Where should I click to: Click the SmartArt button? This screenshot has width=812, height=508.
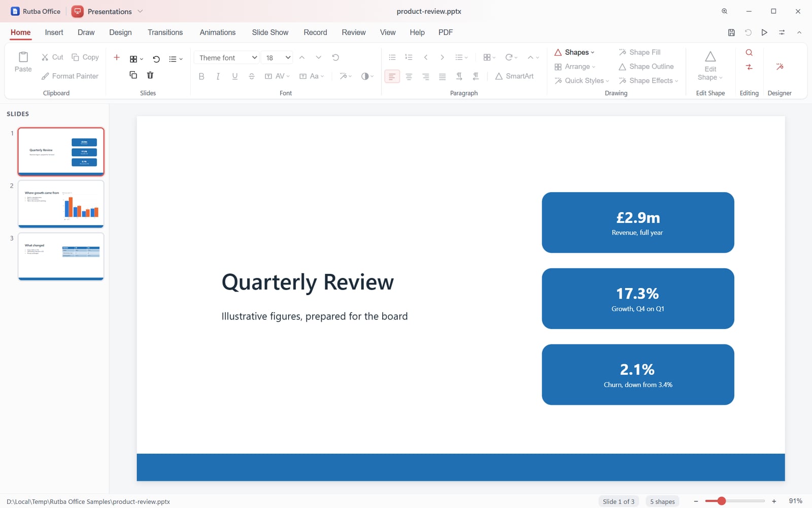(514, 76)
